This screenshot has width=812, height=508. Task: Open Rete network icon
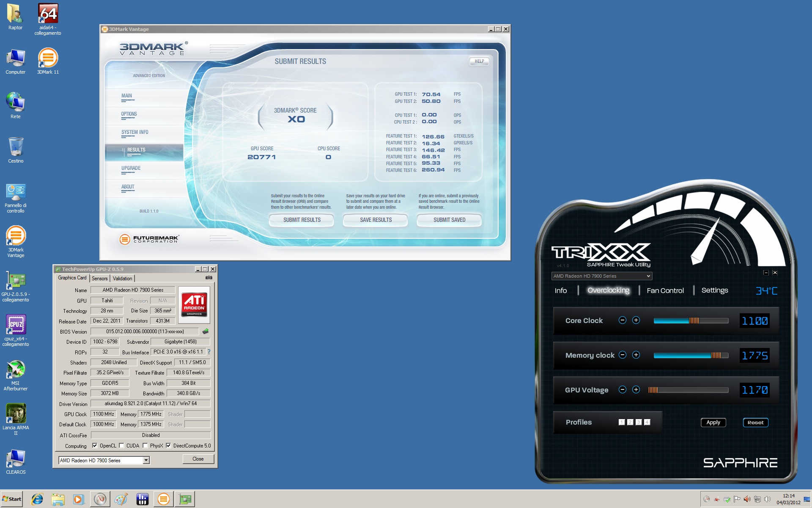point(15,106)
